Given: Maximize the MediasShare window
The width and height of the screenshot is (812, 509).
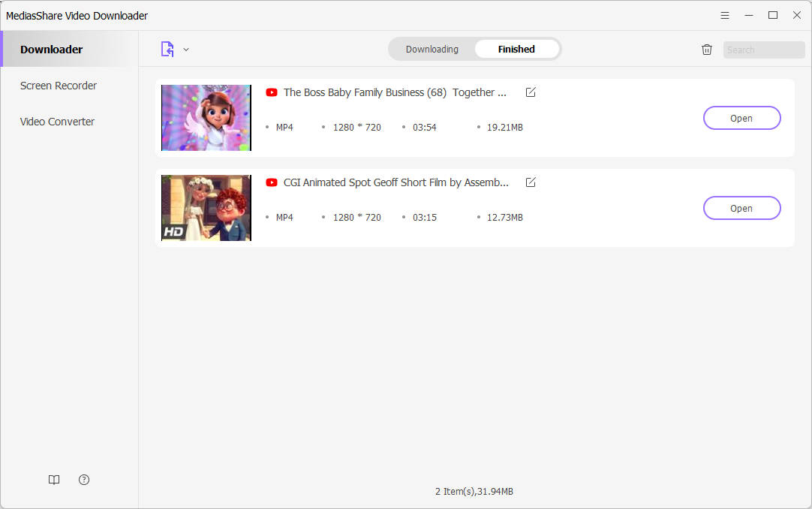Looking at the screenshot, I should (773, 15).
